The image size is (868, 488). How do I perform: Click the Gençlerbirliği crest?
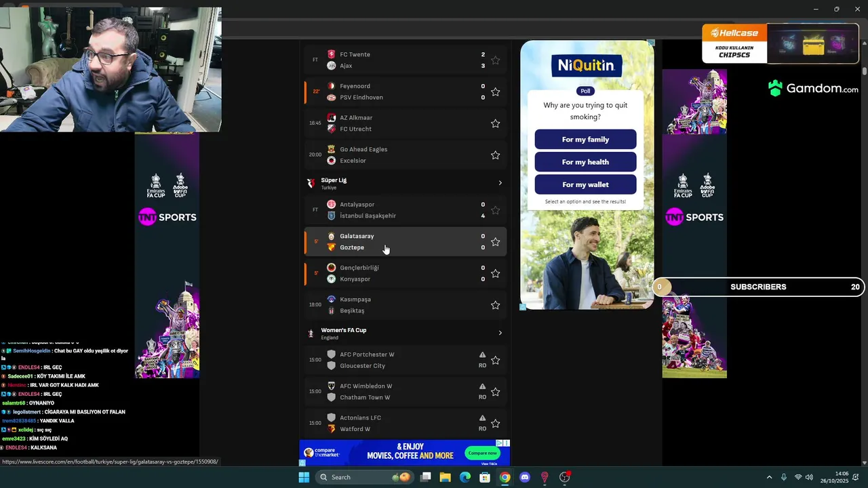[332, 268]
